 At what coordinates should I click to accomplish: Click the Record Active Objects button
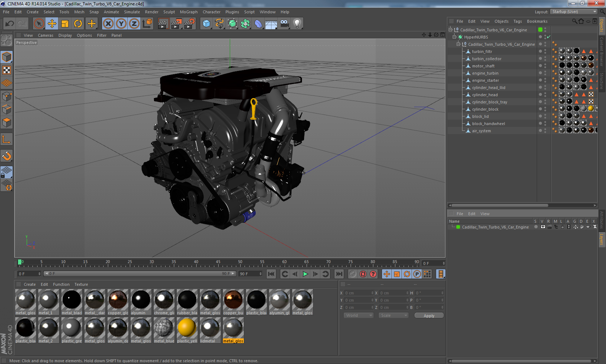[x=353, y=274]
